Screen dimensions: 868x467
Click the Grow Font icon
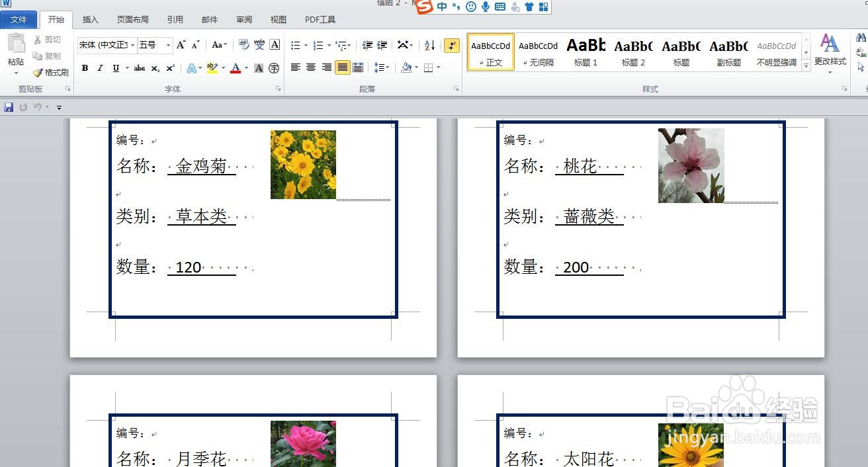[x=181, y=45]
